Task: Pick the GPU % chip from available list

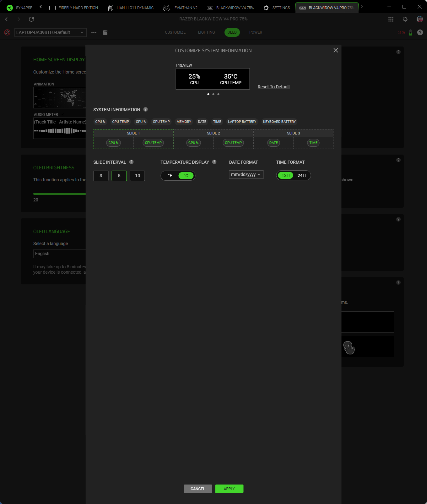Action: point(141,122)
